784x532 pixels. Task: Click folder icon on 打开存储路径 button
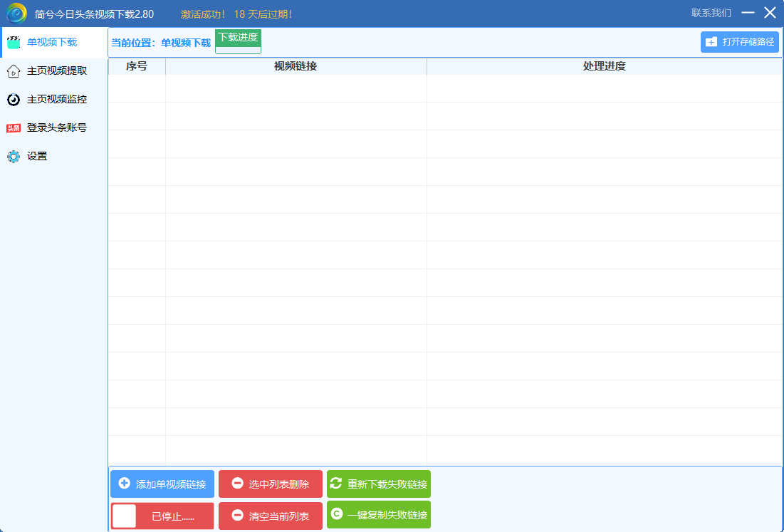[711, 42]
